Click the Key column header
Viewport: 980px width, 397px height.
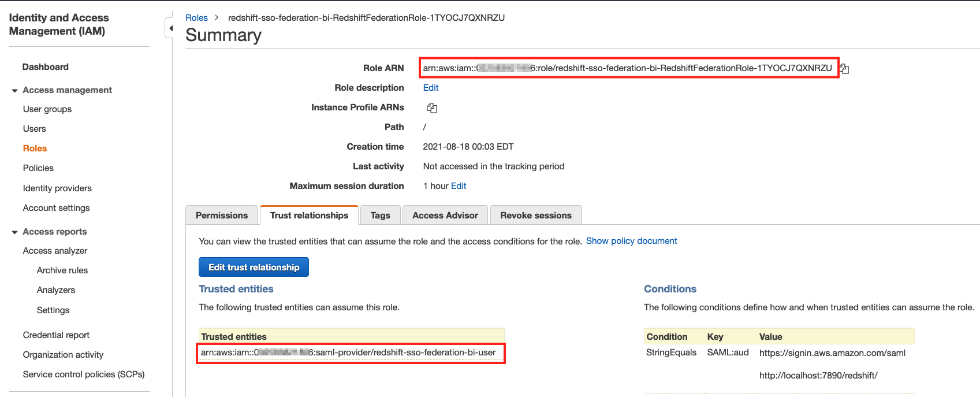point(715,337)
